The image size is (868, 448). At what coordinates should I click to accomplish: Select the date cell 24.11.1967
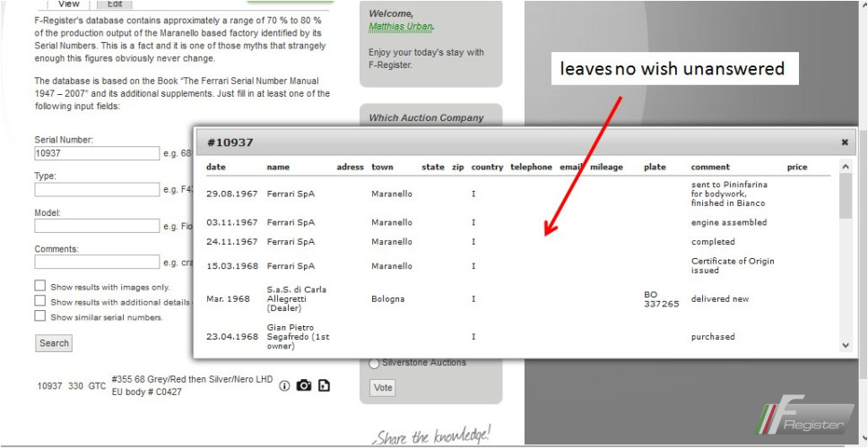(232, 242)
